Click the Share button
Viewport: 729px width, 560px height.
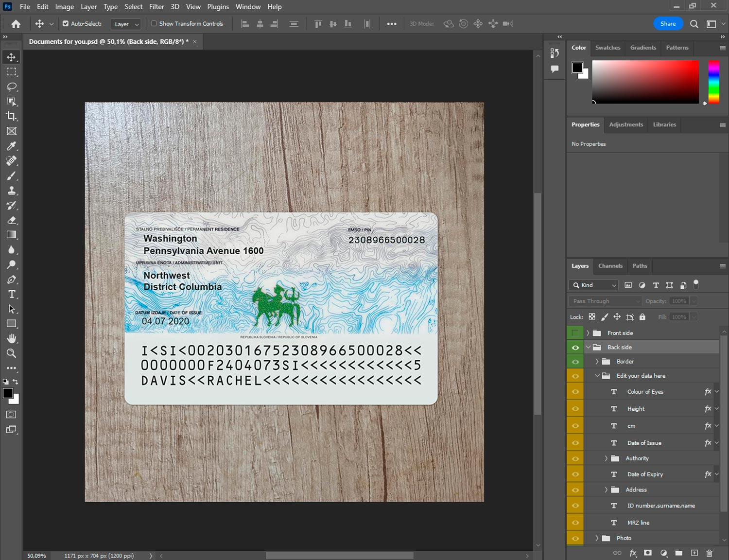(x=667, y=23)
